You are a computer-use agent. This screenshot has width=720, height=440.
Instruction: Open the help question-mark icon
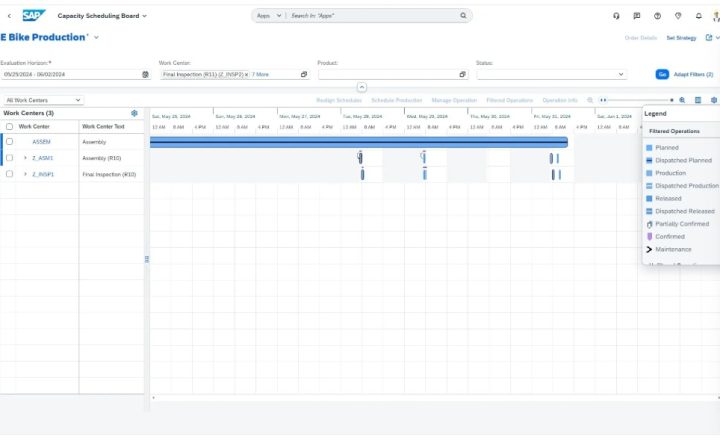click(x=658, y=16)
